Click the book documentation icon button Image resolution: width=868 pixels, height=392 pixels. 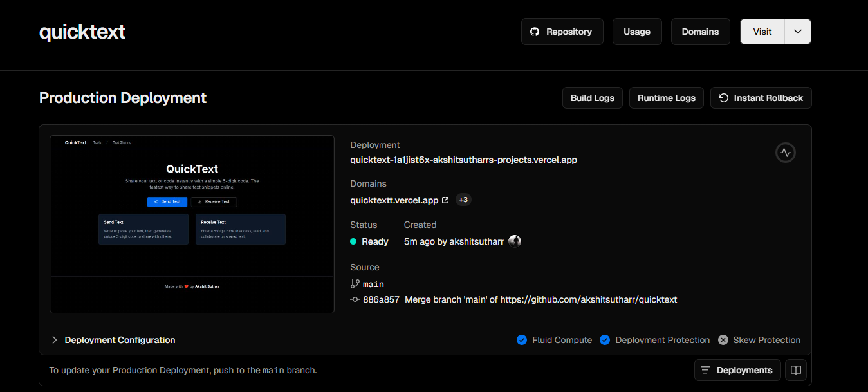[x=796, y=370]
